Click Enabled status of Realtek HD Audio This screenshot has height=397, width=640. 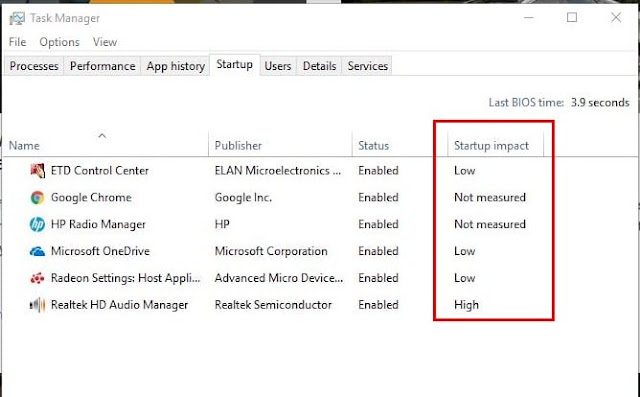(378, 305)
